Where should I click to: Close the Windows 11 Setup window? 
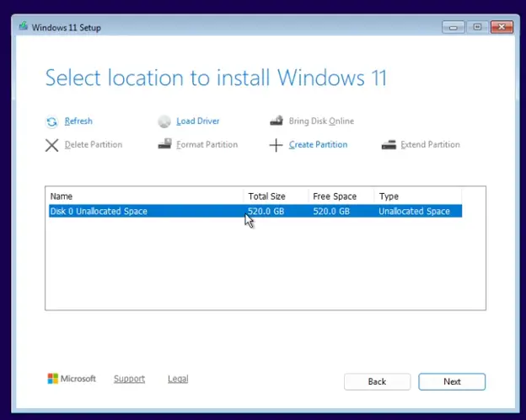(502, 27)
